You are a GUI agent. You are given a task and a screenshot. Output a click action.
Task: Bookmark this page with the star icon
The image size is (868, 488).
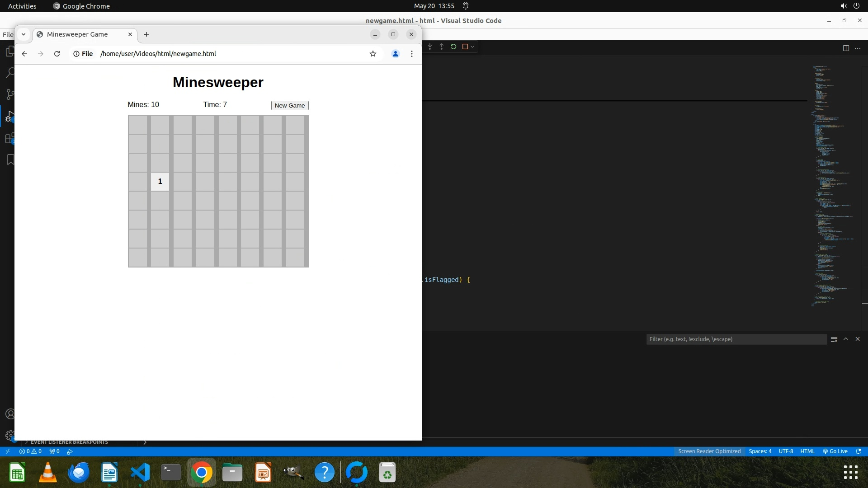pos(373,54)
